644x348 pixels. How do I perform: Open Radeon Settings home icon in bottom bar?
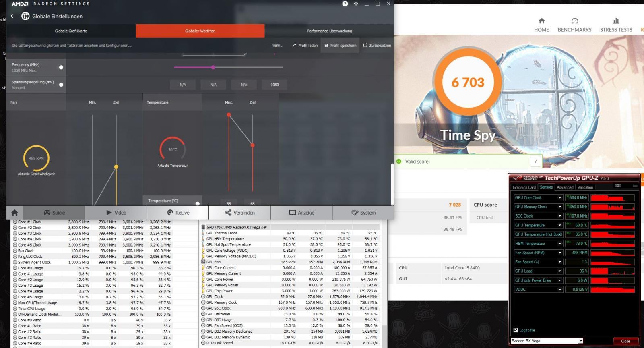pyautogui.click(x=14, y=213)
